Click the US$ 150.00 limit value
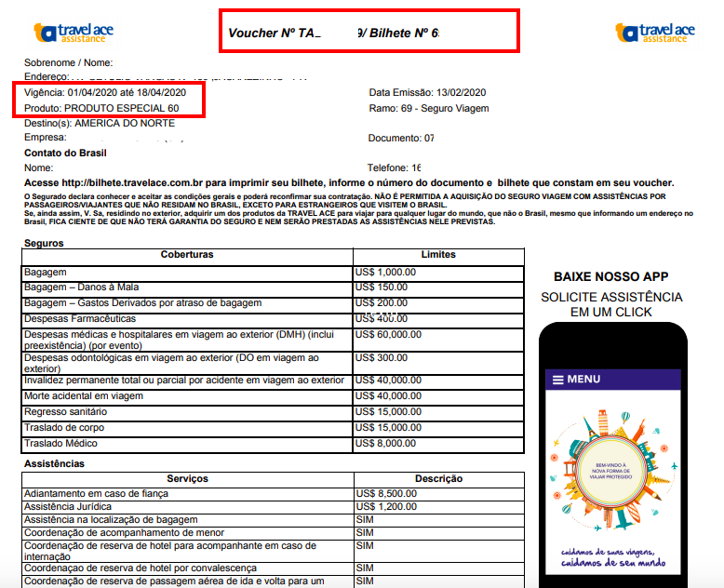This screenshot has height=588, width=724. (x=382, y=287)
